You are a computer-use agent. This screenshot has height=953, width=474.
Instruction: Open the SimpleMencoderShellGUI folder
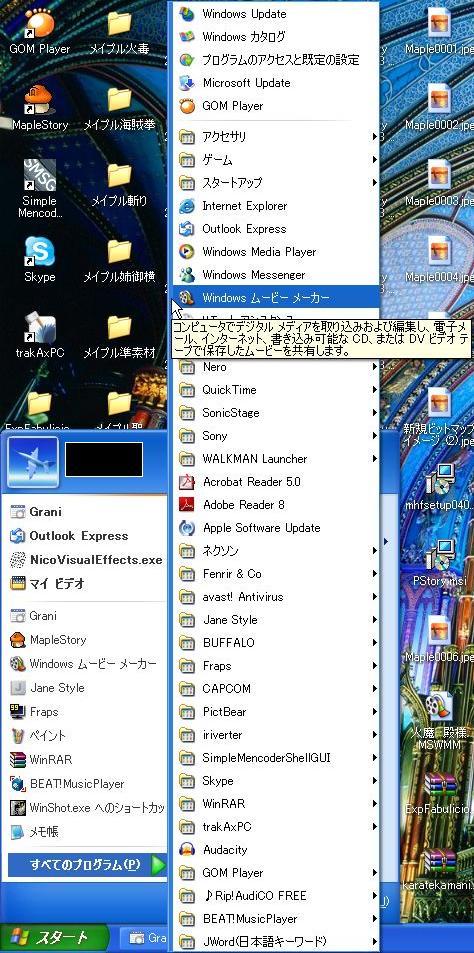coord(276,758)
